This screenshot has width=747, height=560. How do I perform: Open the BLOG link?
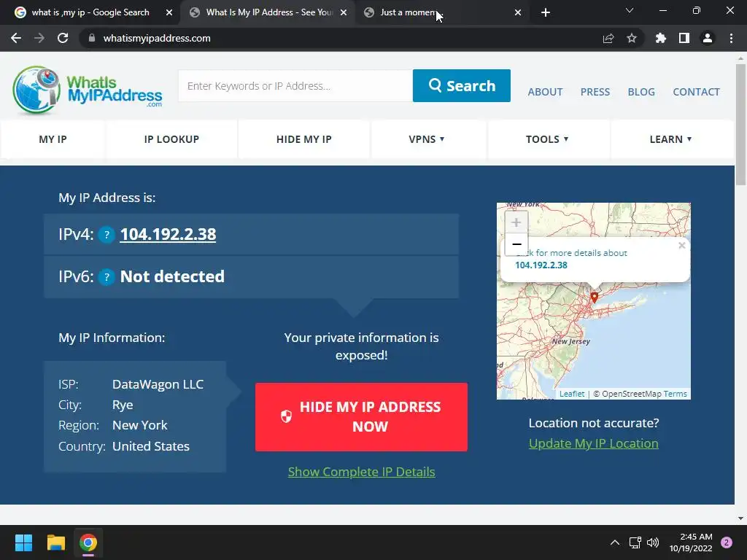(641, 92)
